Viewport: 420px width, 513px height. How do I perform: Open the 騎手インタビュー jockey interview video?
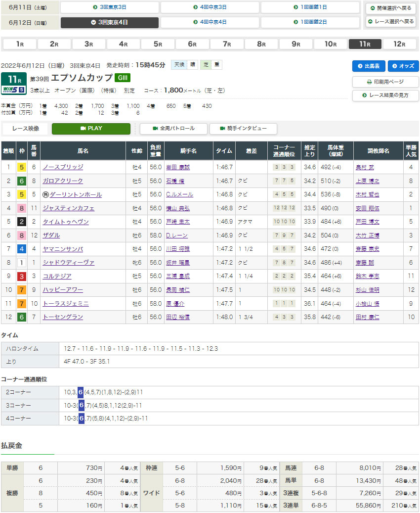click(243, 129)
